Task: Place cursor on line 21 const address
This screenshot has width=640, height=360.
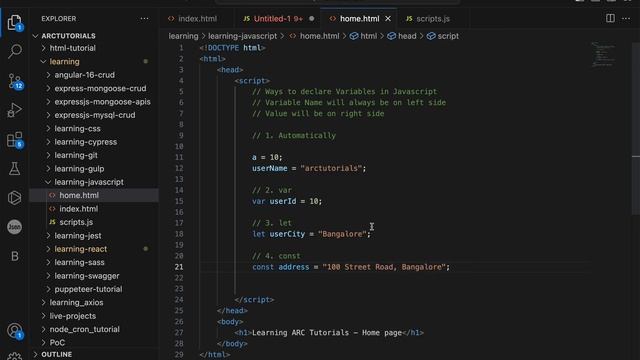Action: click(351, 267)
